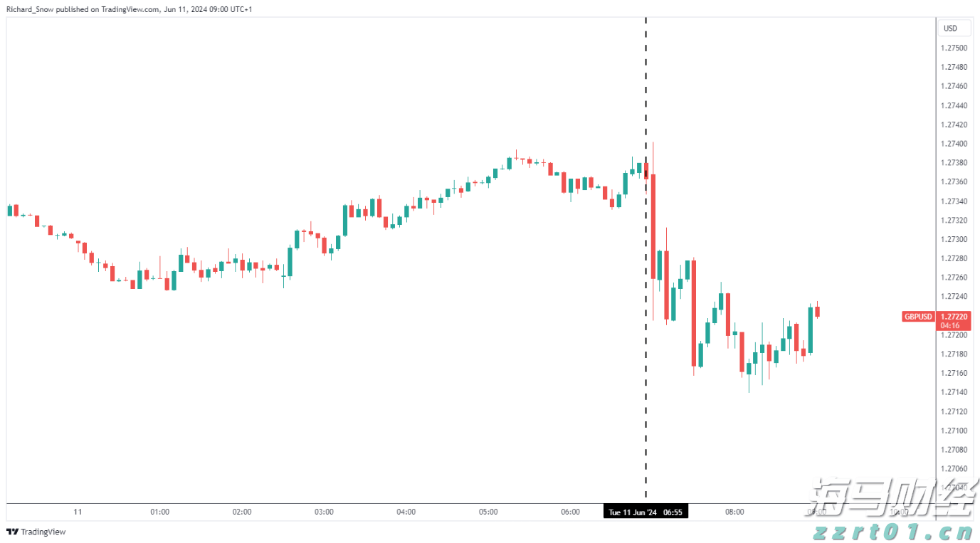Viewport: 980px width, 543px height.
Task: Click the 1.27500 price scale label
Action: [x=954, y=48]
